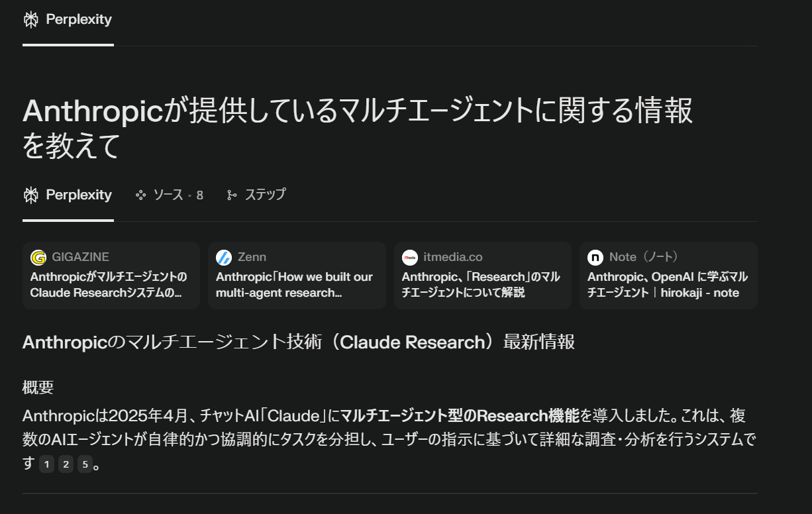Click the steps branch icon beside ステップ

[231, 195]
